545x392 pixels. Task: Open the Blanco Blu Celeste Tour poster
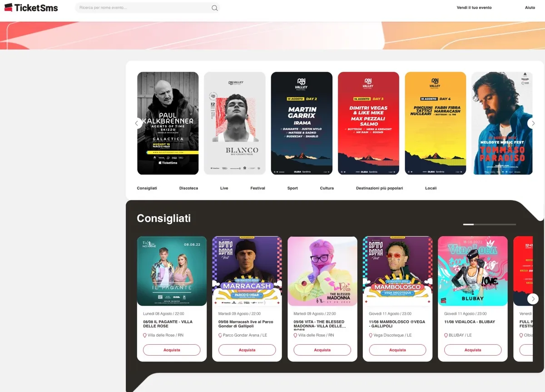(x=235, y=123)
